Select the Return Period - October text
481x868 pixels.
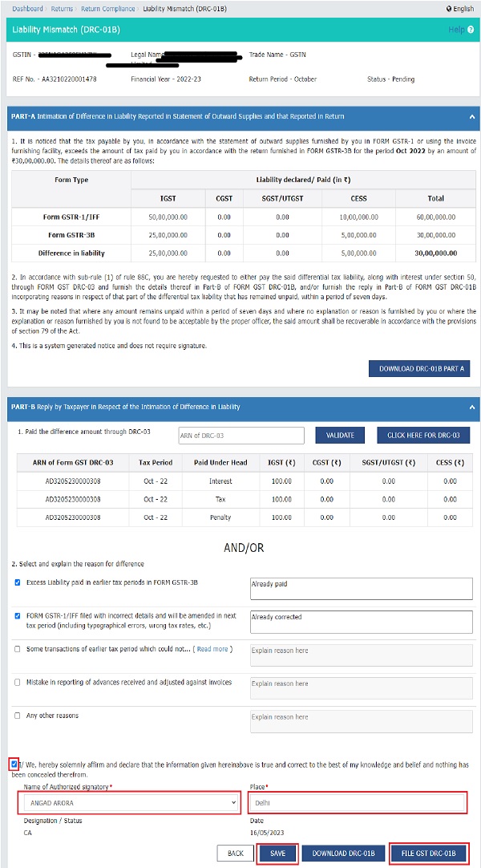(282, 79)
